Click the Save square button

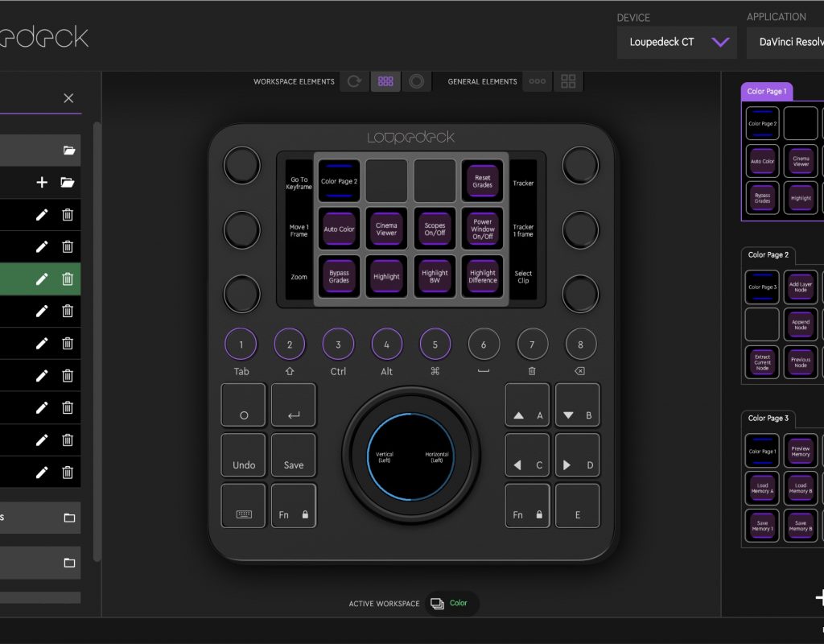click(294, 455)
